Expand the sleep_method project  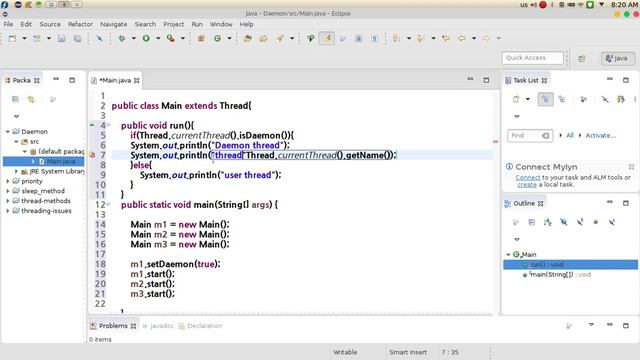click(8, 191)
